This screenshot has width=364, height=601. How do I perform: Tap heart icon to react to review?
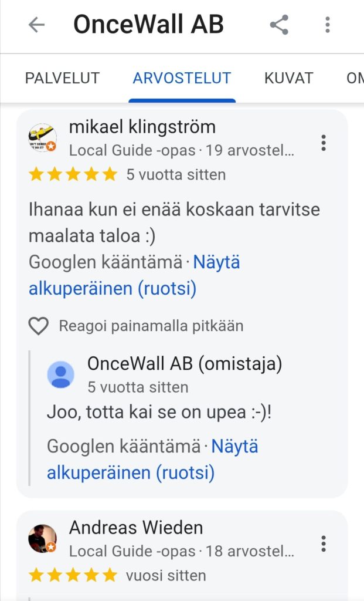[39, 326]
